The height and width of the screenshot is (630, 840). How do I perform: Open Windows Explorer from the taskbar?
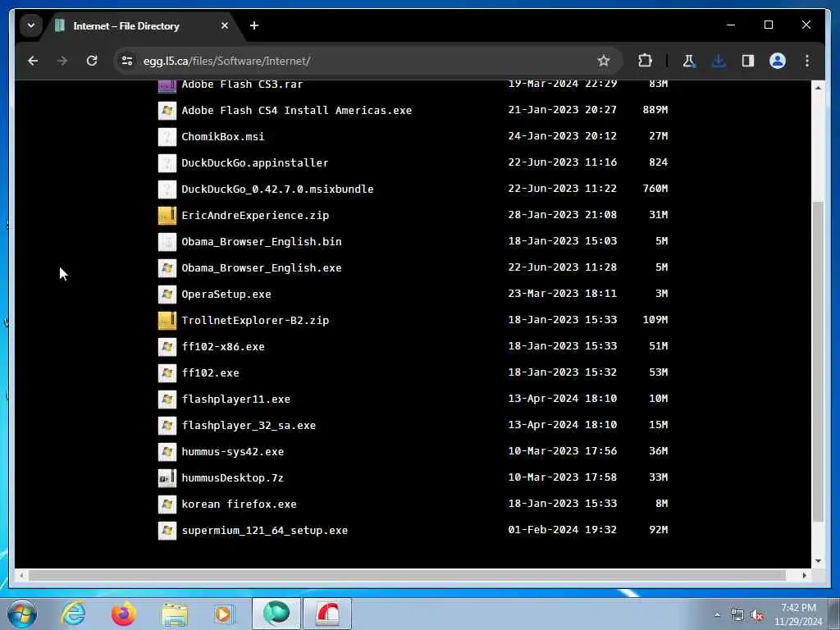(175, 614)
